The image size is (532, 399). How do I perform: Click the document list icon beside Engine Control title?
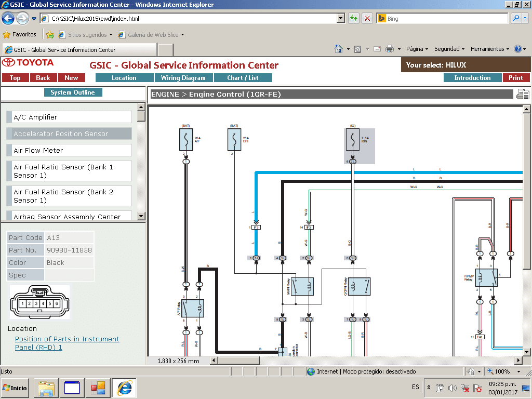(523, 94)
